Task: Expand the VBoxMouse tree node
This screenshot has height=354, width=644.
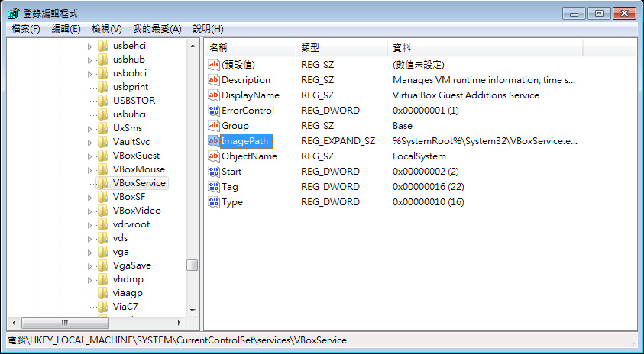Action: 90,170
